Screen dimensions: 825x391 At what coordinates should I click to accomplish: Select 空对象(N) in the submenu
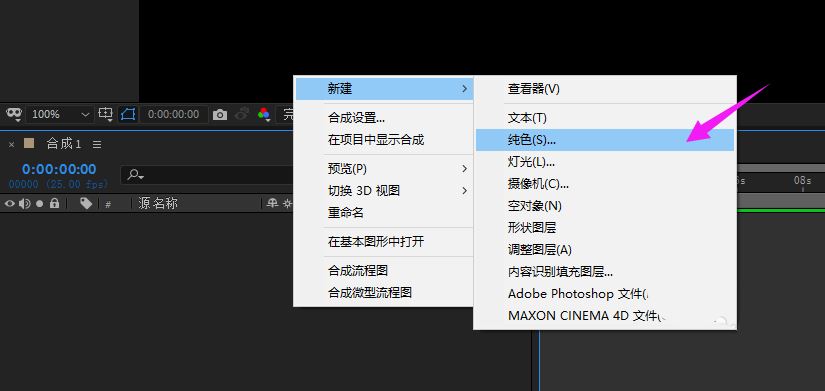605,206
